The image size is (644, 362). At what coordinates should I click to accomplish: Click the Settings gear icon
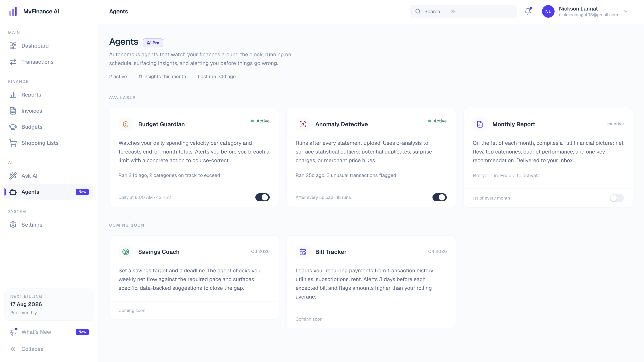click(13, 225)
